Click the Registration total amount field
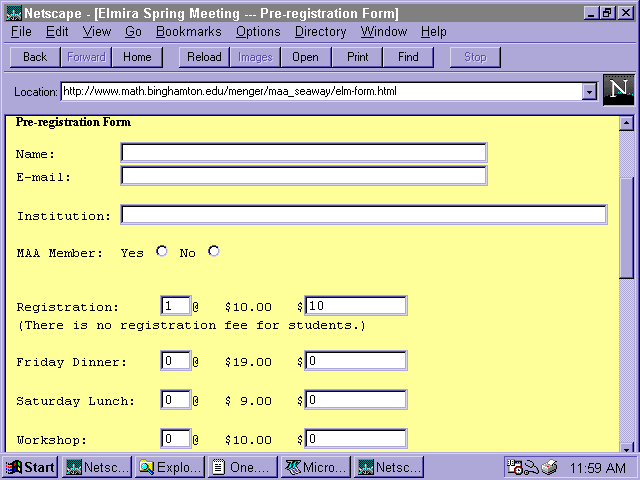640x480 pixels. click(356, 306)
